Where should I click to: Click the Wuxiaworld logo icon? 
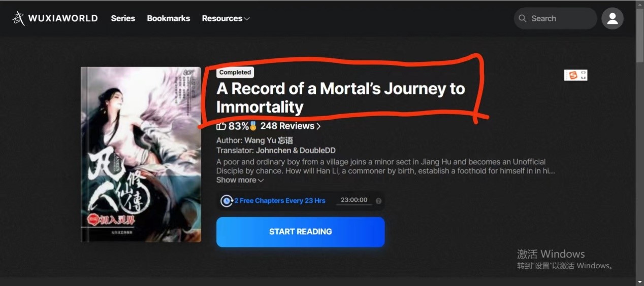tap(18, 19)
